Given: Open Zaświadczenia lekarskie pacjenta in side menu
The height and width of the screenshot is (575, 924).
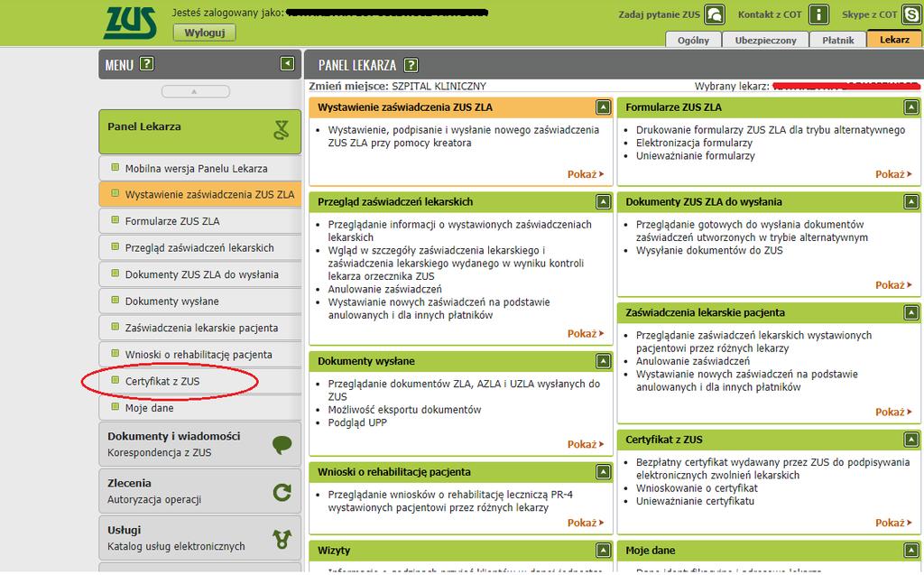Looking at the screenshot, I should coord(199,328).
